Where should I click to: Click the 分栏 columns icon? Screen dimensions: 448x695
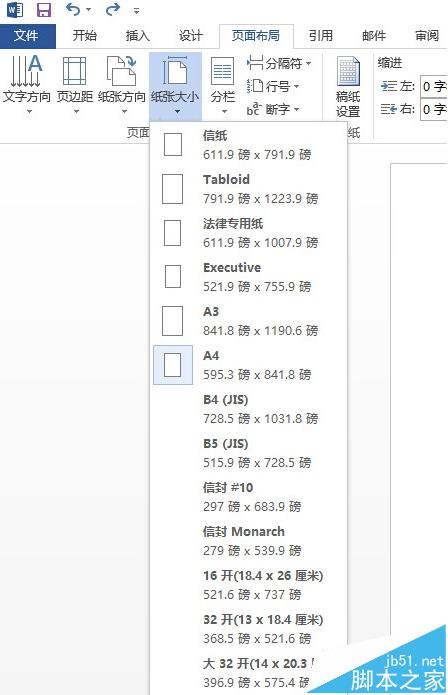pos(222,84)
